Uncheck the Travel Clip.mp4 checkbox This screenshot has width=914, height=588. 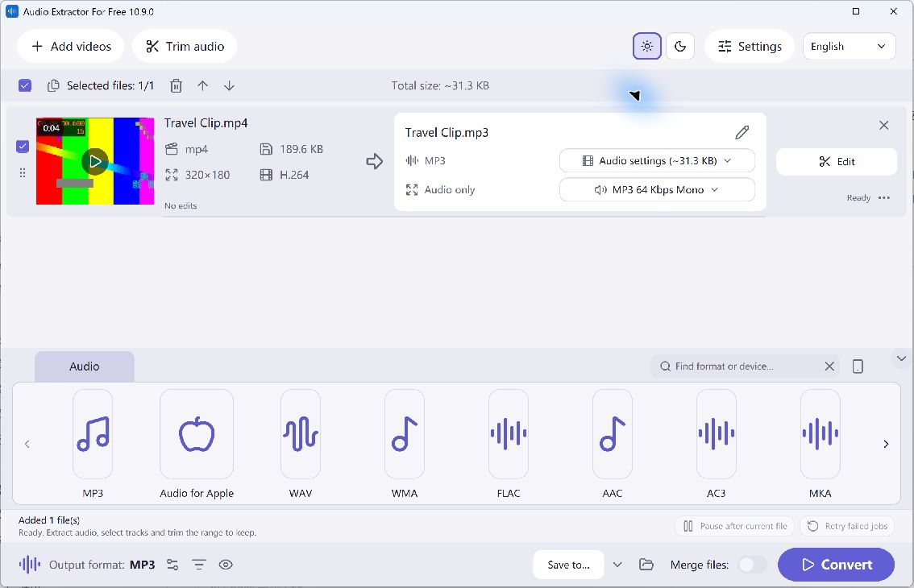pos(22,147)
